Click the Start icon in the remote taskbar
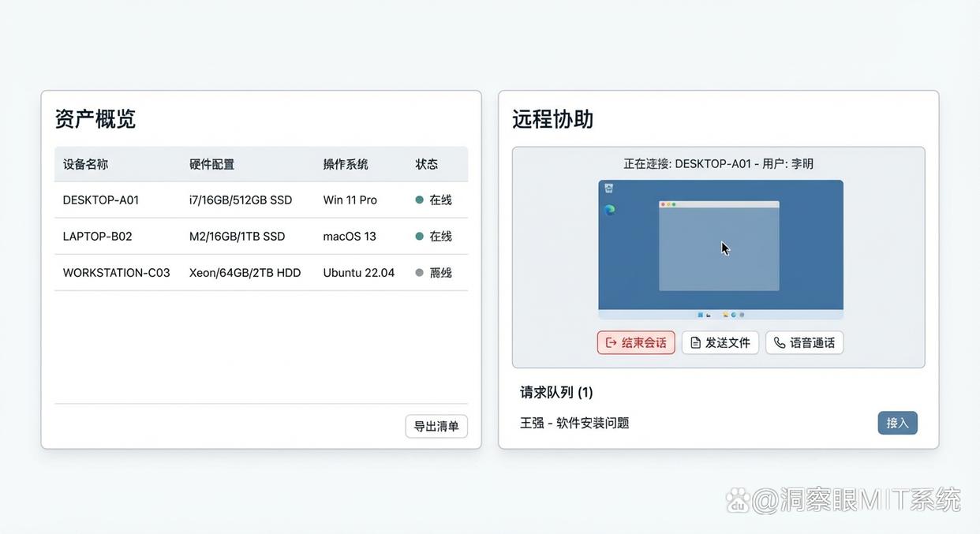 pos(701,315)
